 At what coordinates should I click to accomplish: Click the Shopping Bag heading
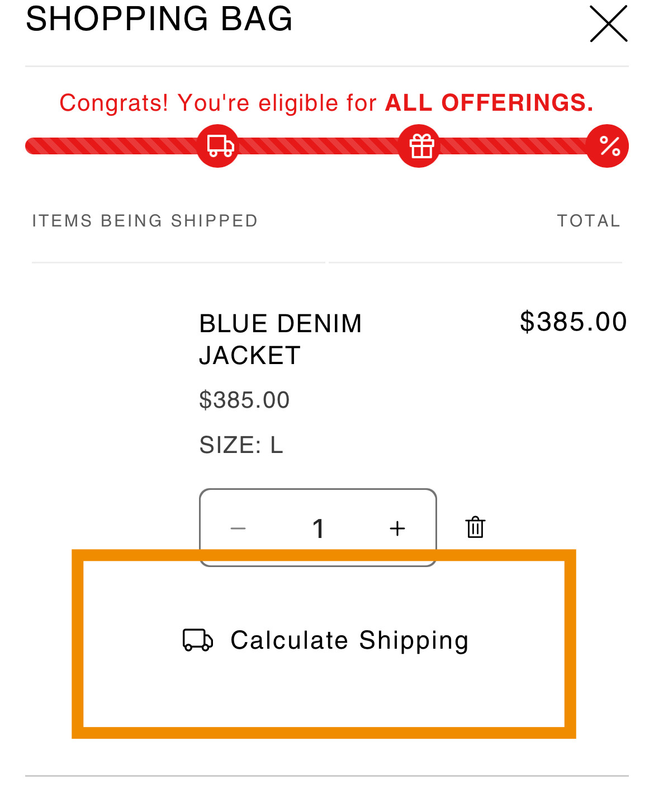point(159,18)
